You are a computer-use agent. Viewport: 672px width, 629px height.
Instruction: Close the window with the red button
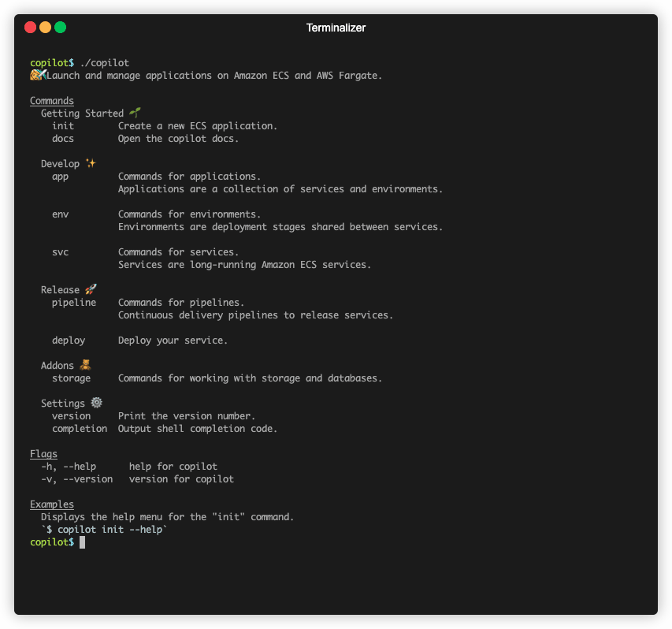(30, 28)
